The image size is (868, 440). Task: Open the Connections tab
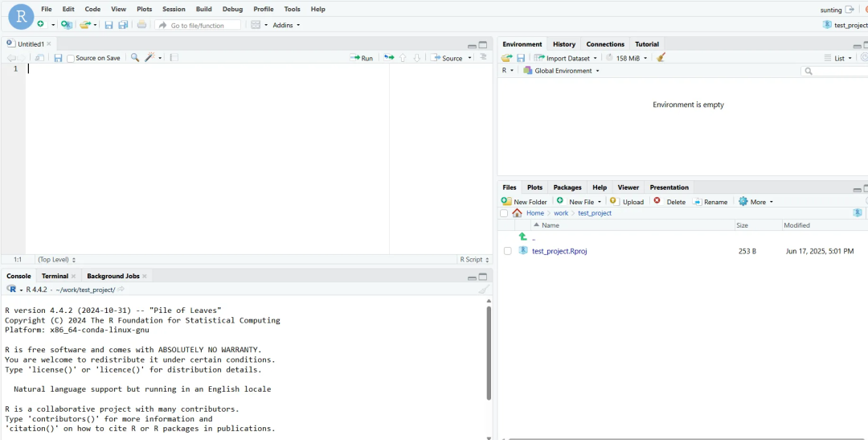click(605, 43)
